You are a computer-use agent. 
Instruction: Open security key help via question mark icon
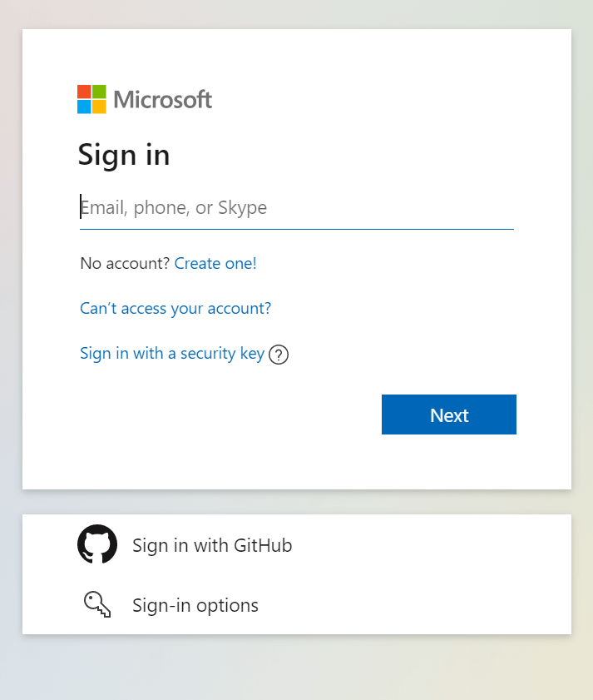pyautogui.click(x=279, y=354)
